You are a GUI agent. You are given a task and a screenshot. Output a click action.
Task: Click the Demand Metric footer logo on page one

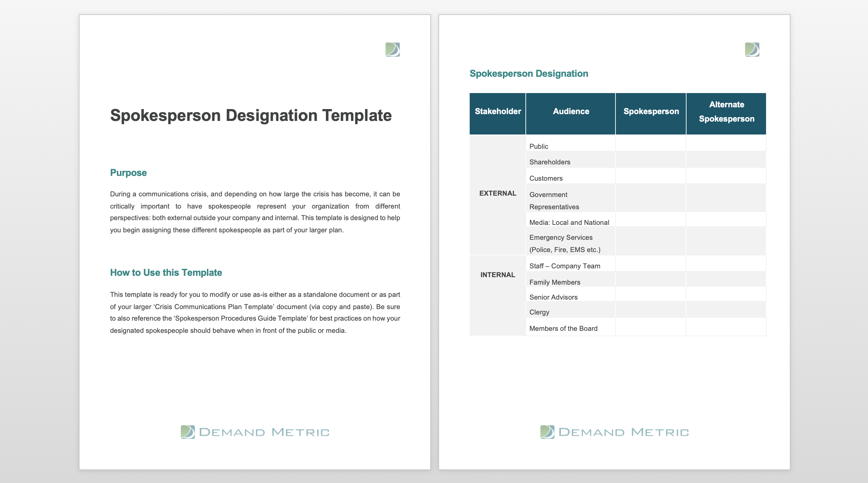pos(255,432)
